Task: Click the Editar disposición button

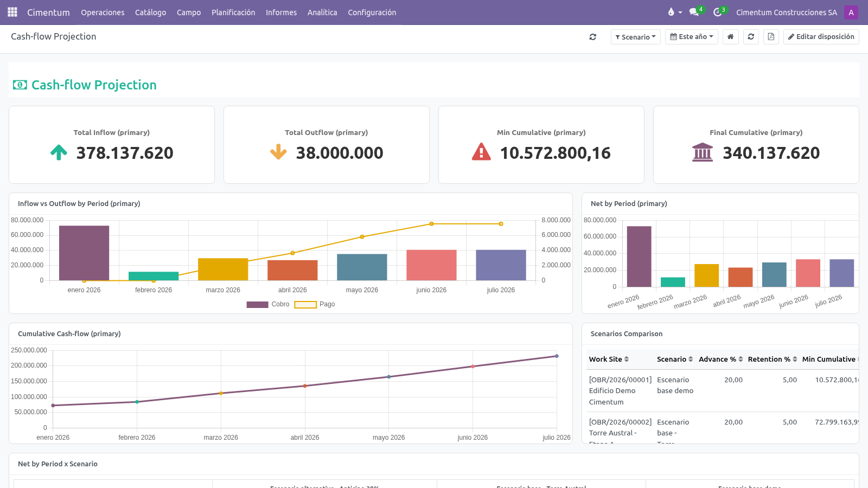Action: (821, 37)
